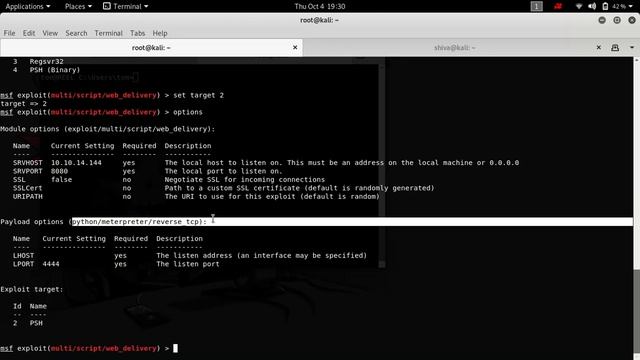Open the Terminal app menu in top bar
The height and width of the screenshot is (360, 640).
click(126, 6)
